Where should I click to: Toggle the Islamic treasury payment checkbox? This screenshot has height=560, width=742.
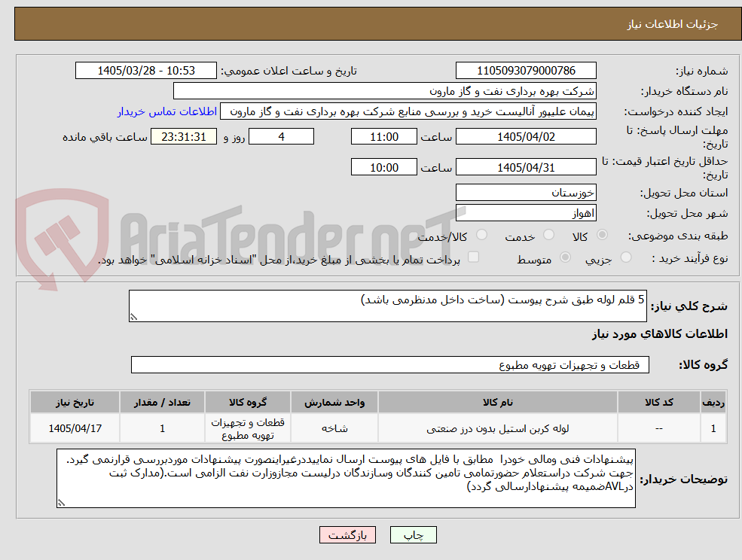pos(473,257)
